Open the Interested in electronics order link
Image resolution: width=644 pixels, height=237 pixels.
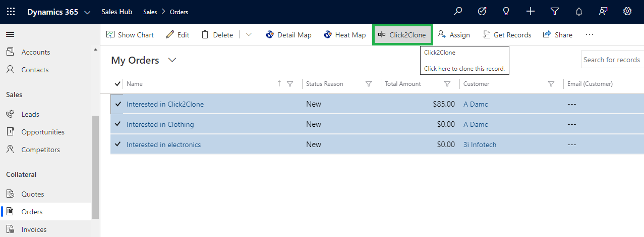pos(163,145)
